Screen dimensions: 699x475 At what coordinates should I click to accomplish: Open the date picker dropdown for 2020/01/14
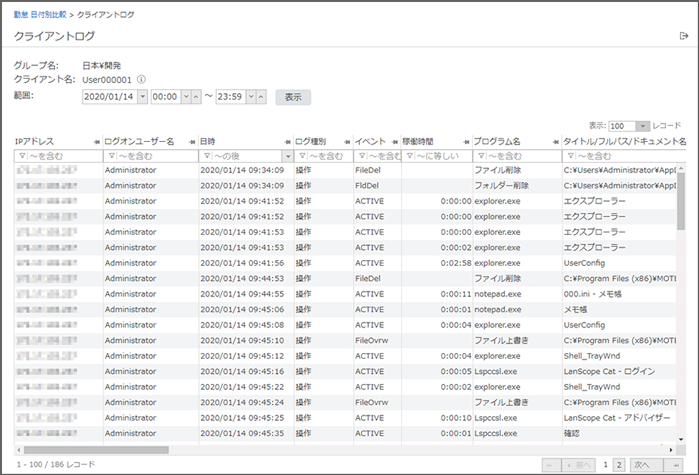pyautogui.click(x=141, y=97)
